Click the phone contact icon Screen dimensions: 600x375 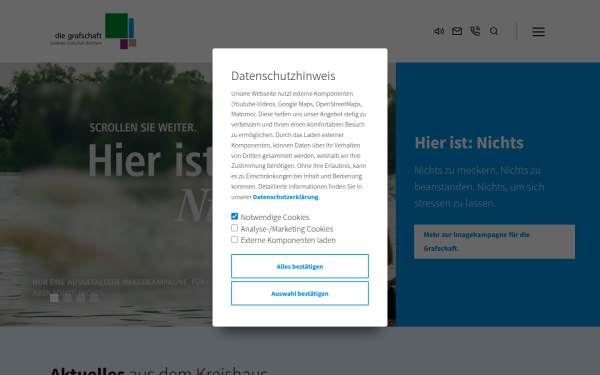click(475, 31)
